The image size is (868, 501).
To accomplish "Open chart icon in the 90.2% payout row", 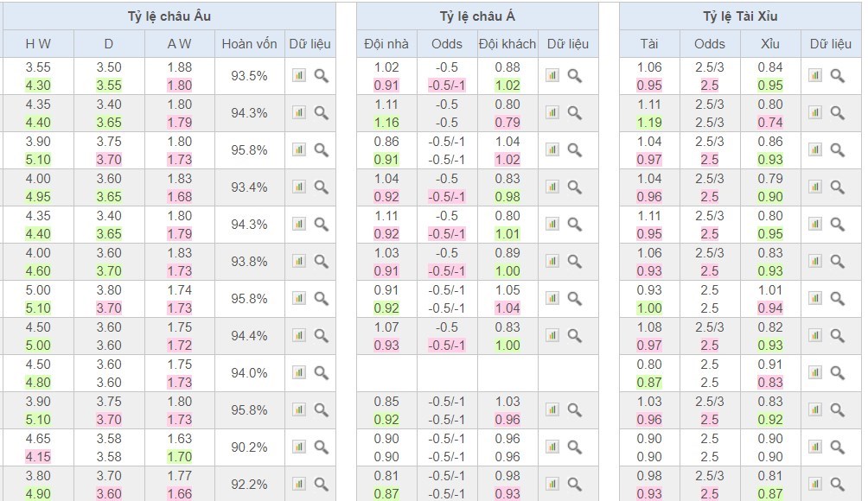I will point(299,447).
